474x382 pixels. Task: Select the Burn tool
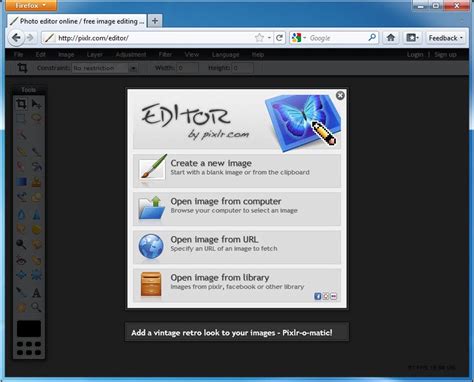(36, 244)
